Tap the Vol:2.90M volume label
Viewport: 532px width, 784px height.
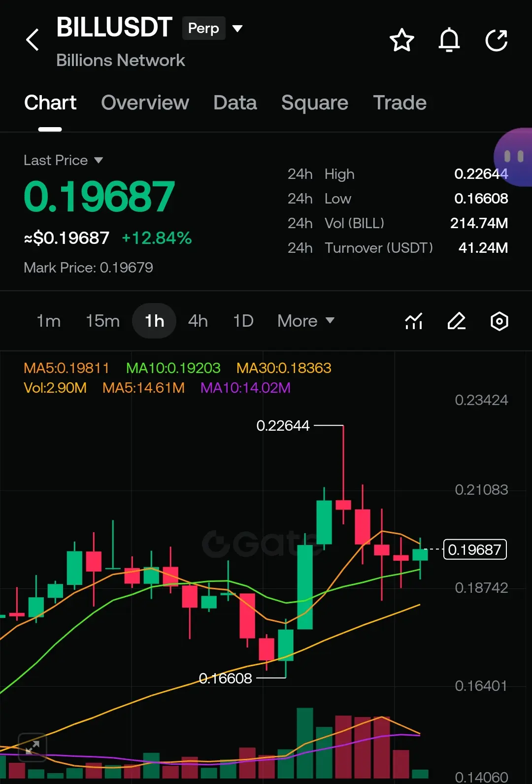tap(55, 388)
